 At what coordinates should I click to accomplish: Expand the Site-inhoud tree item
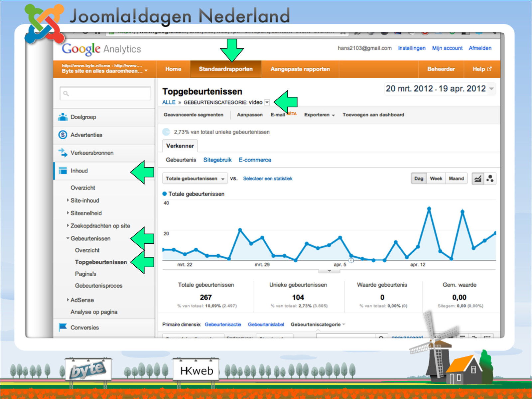click(x=68, y=200)
